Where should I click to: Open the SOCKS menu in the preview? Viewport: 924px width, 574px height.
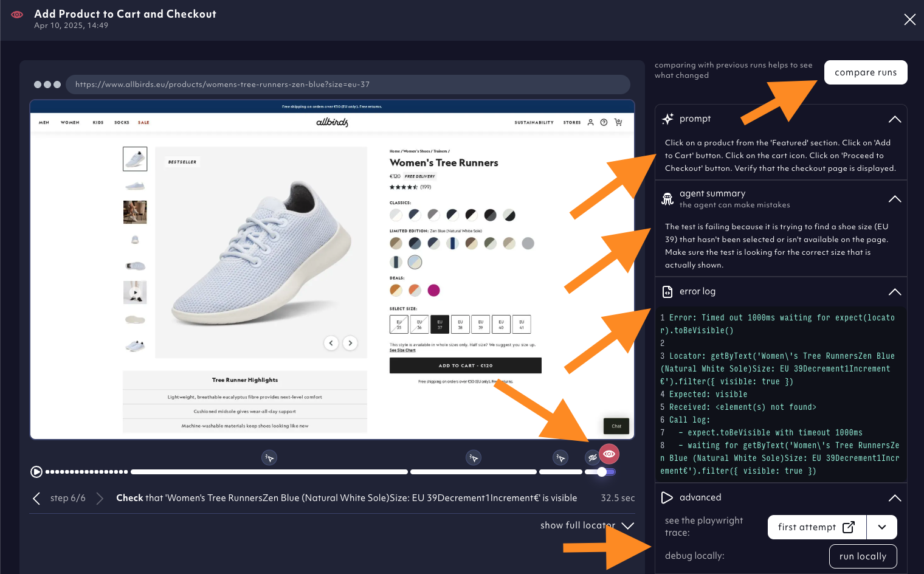[122, 122]
